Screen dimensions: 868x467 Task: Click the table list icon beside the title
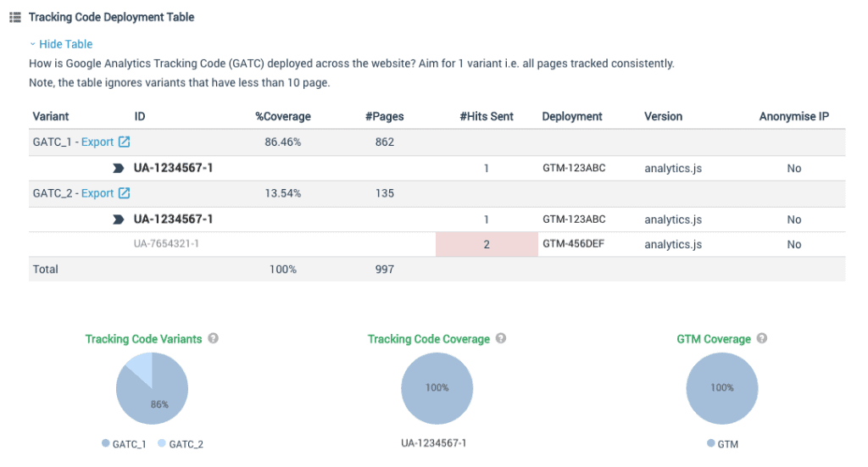point(15,17)
